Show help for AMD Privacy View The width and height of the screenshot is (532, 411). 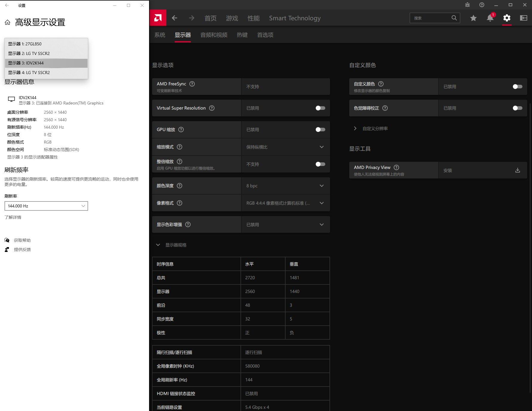coord(396,167)
